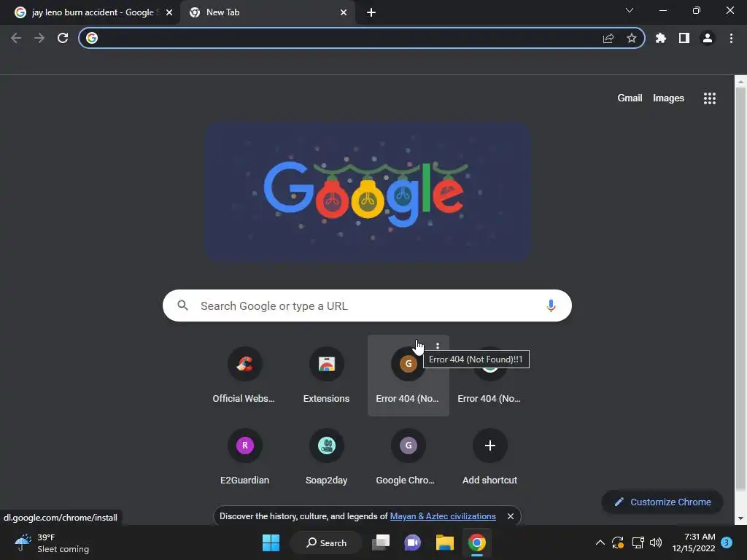Follow the Mayan & Aztec civilizations link

(443, 516)
